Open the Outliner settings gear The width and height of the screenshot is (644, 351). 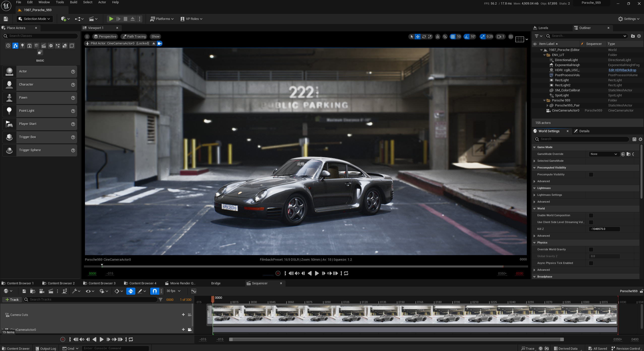pyautogui.click(x=639, y=36)
